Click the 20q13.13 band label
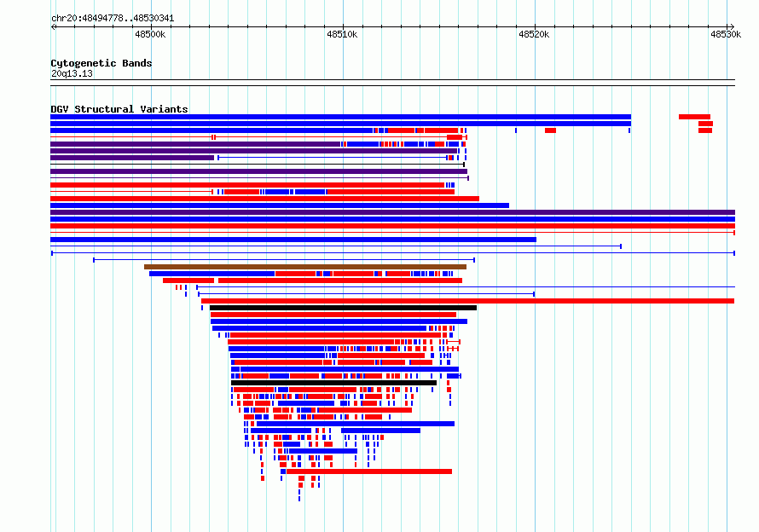Screen dimensions: 759x532 click(72, 73)
